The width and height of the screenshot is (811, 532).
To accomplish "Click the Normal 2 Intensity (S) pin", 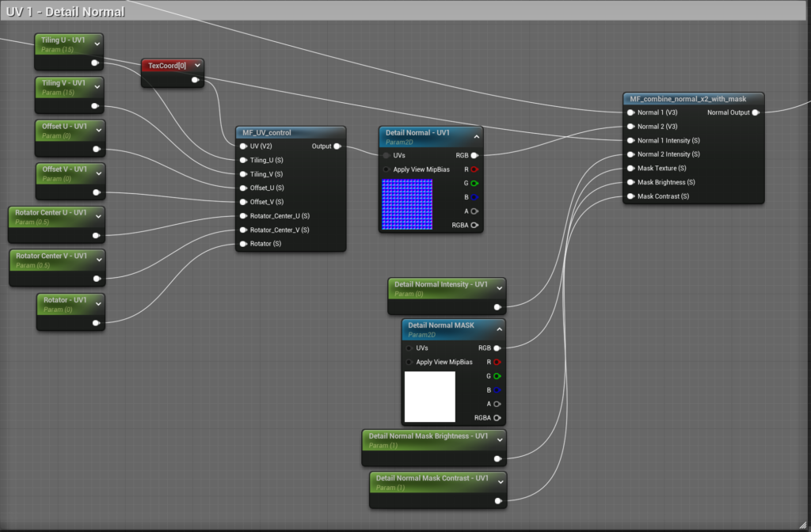I will pyautogui.click(x=630, y=154).
